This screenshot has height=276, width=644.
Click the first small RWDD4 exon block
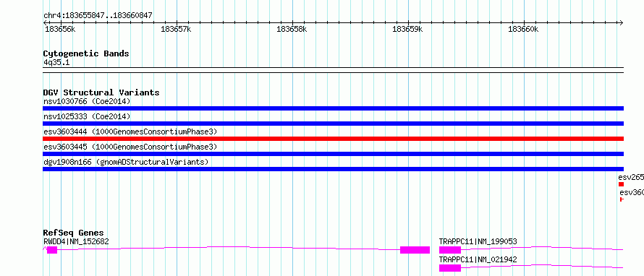tap(52, 250)
